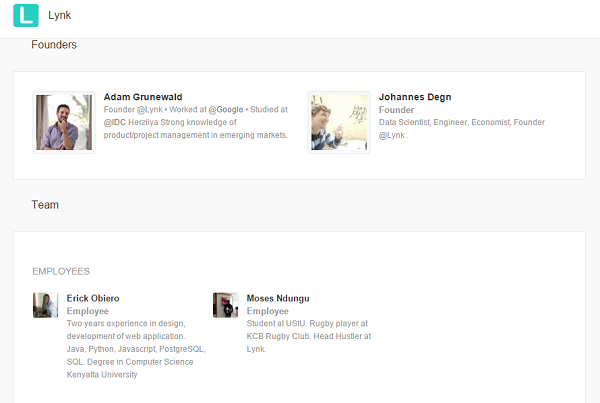The height and width of the screenshot is (403, 600).
Task: Open Adam Grunewald's profile name link
Action: tap(143, 97)
